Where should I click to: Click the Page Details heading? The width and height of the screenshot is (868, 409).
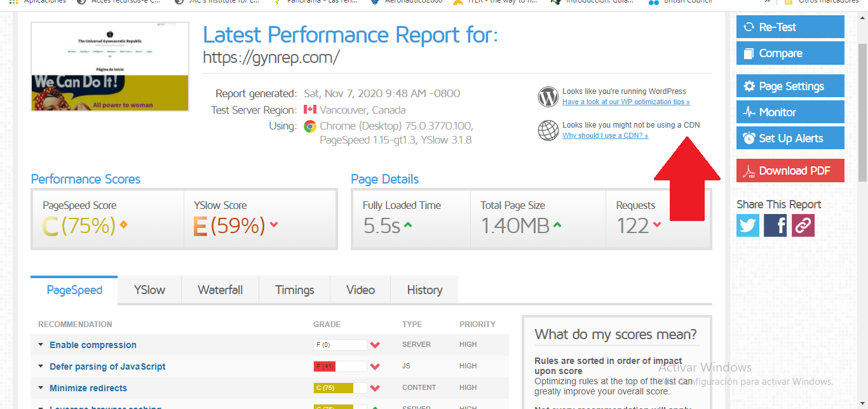385,179
